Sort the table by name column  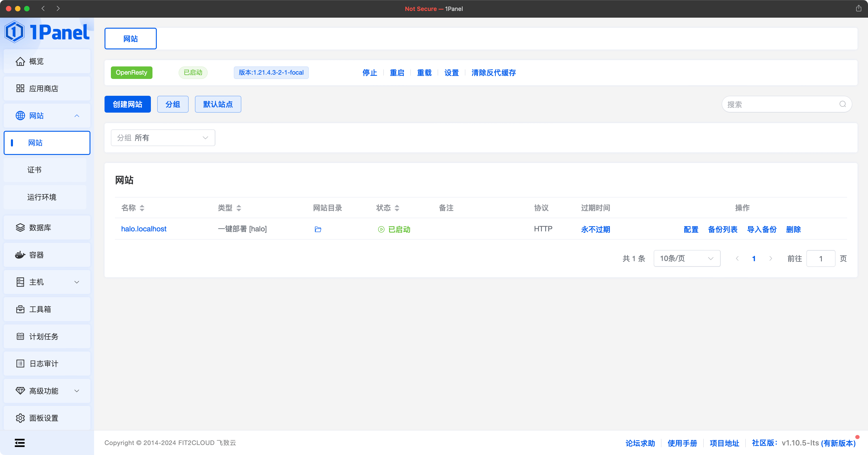pos(142,208)
